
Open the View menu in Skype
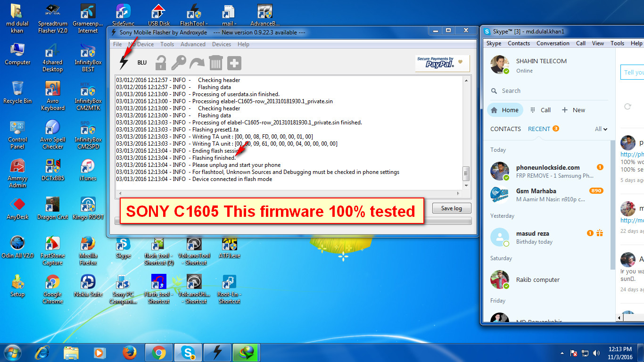click(598, 43)
